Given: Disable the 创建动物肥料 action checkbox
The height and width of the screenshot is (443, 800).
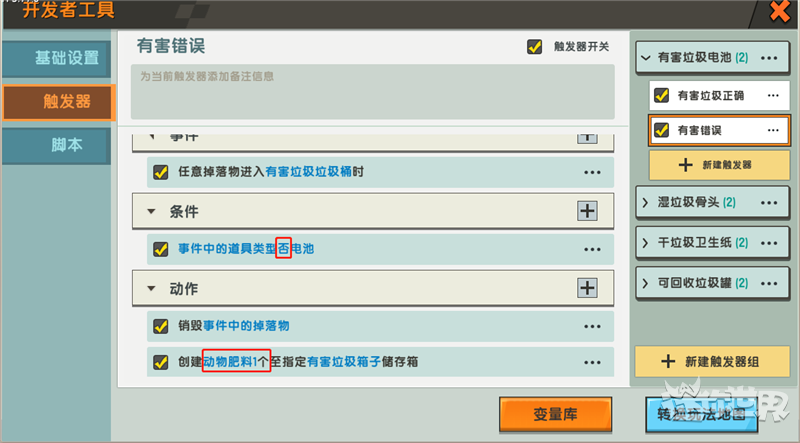Looking at the screenshot, I should [161, 362].
